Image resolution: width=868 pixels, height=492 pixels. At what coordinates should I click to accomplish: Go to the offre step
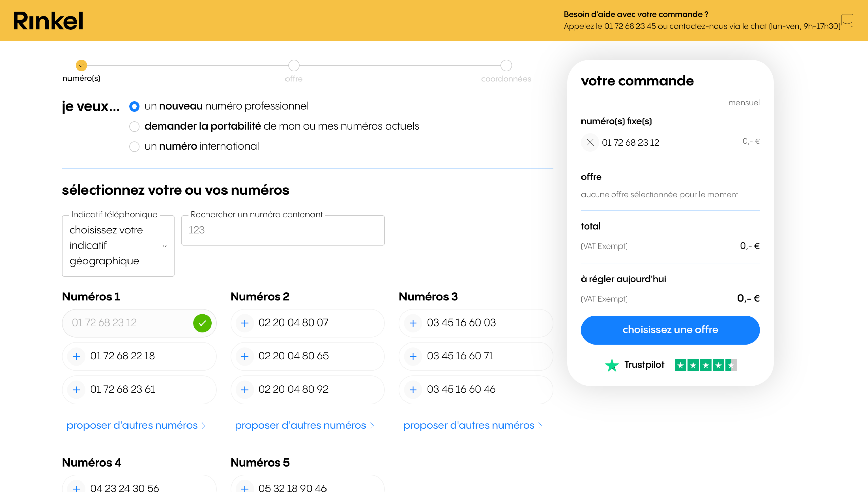294,65
